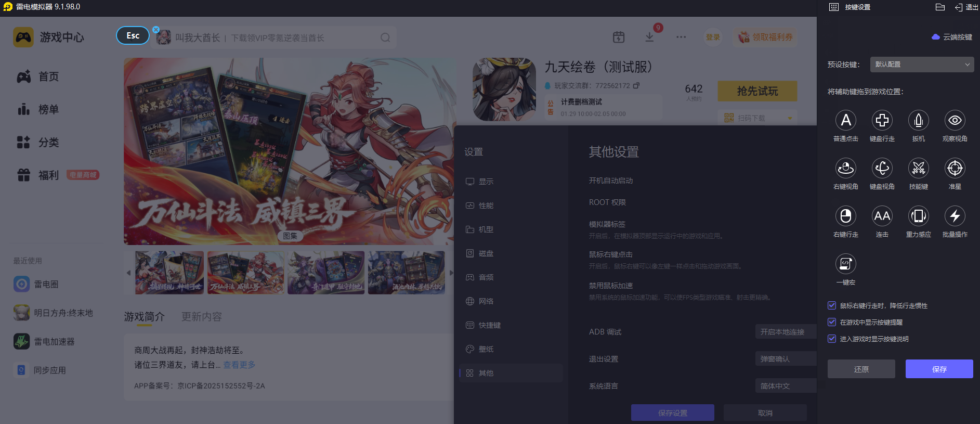Open 雷电圈 from recent list
The height and width of the screenshot is (424, 980).
click(x=36, y=284)
